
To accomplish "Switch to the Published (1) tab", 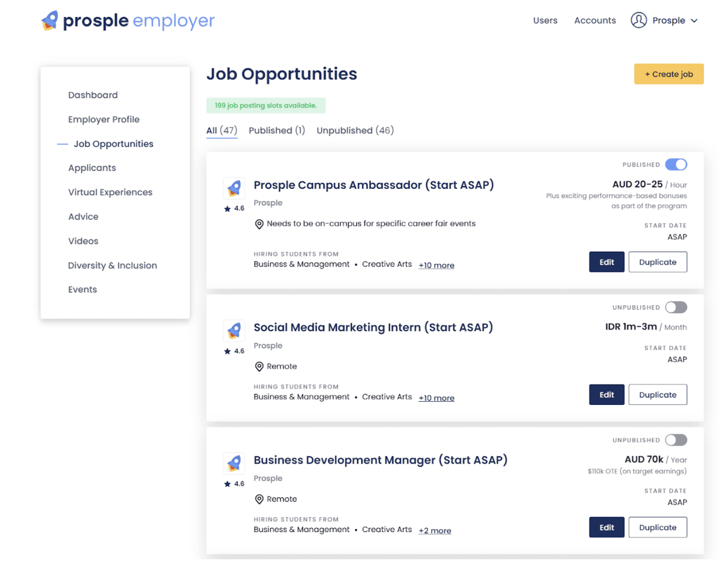I will click(x=277, y=131).
